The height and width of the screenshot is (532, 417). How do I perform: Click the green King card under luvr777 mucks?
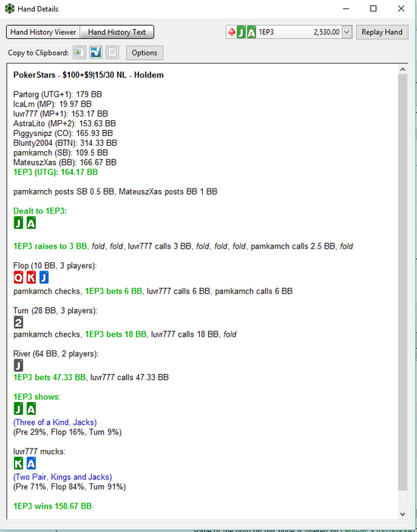coord(18,464)
